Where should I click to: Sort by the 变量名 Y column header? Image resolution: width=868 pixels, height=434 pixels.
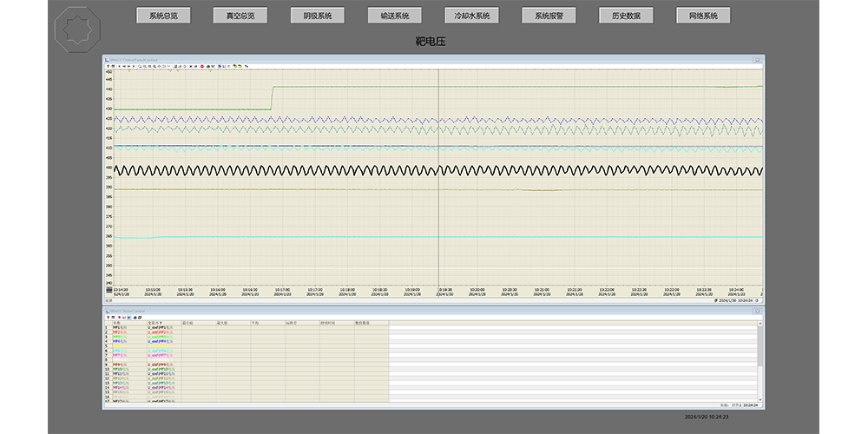tap(164, 323)
